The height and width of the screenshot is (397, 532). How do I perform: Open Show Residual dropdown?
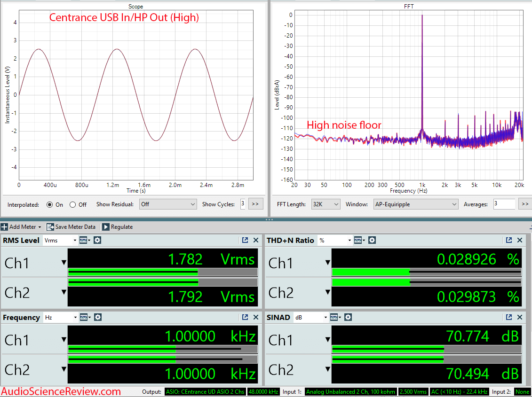pos(167,204)
